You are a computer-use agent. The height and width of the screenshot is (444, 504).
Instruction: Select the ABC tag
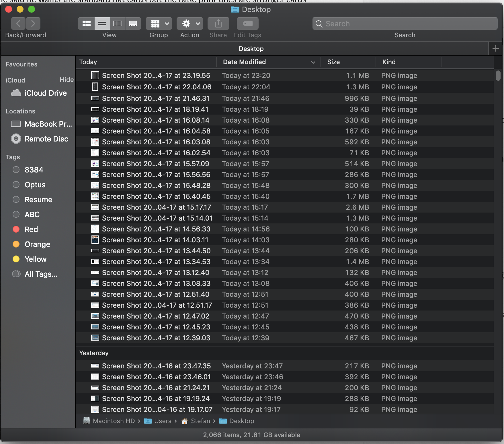(x=26, y=215)
